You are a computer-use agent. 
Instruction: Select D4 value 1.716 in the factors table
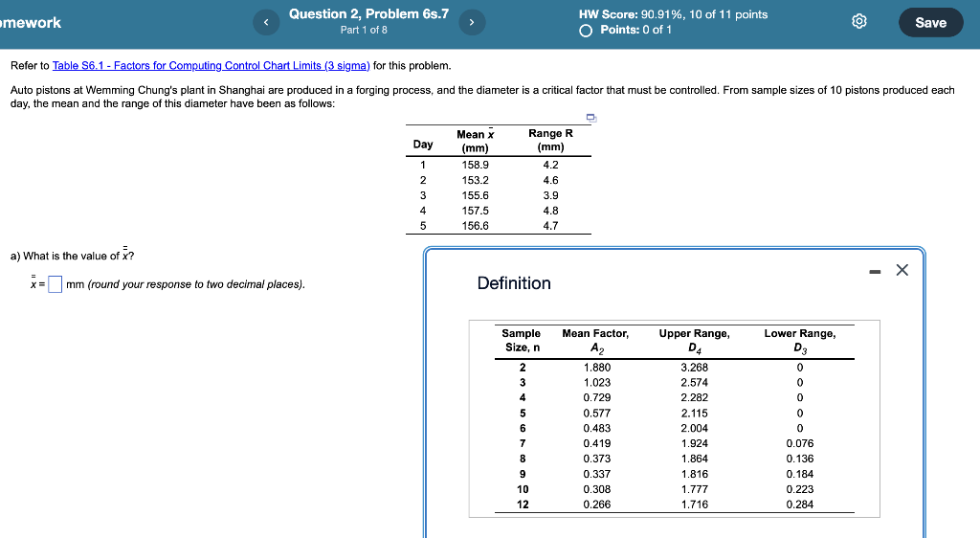695,504
